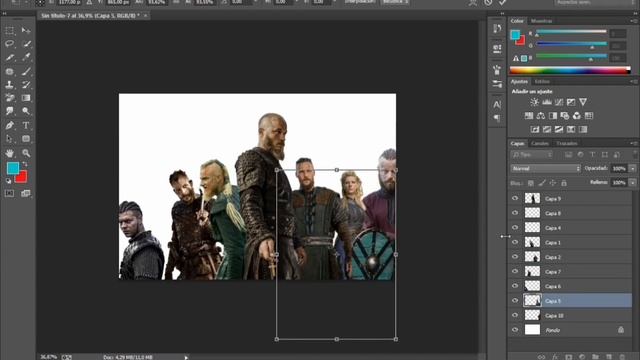Image resolution: width=640 pixels, height=360 pixels.
Task: Select the Capas tab
Action: (518, 144)
